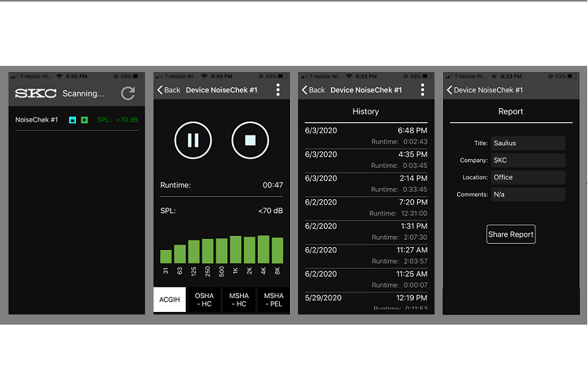Click Runtime: 12:31:00 under 6/2/2020 7:20 PM
588x392 pixels.
click(x=397, y=213)
